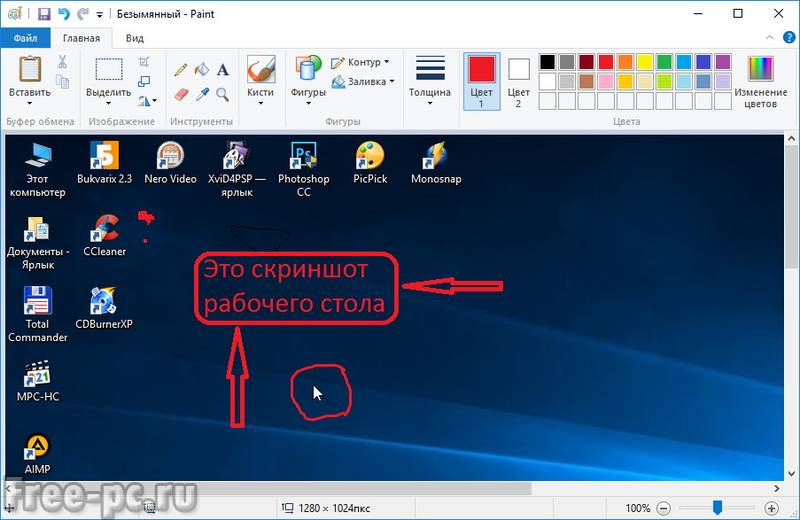800x520 pixels.
Task: Open the Fill (Заливка) dropdown
Action: (363, 82)
